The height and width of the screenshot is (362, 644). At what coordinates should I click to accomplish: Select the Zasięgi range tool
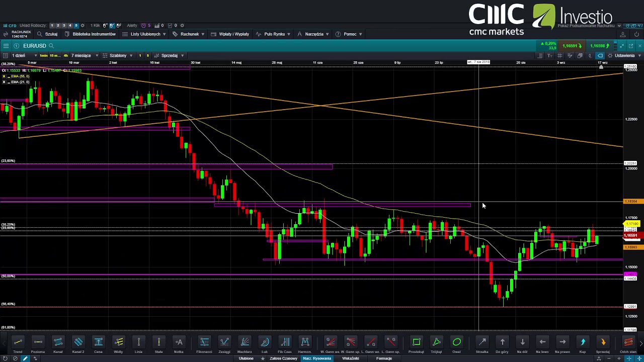coord(224,344)
